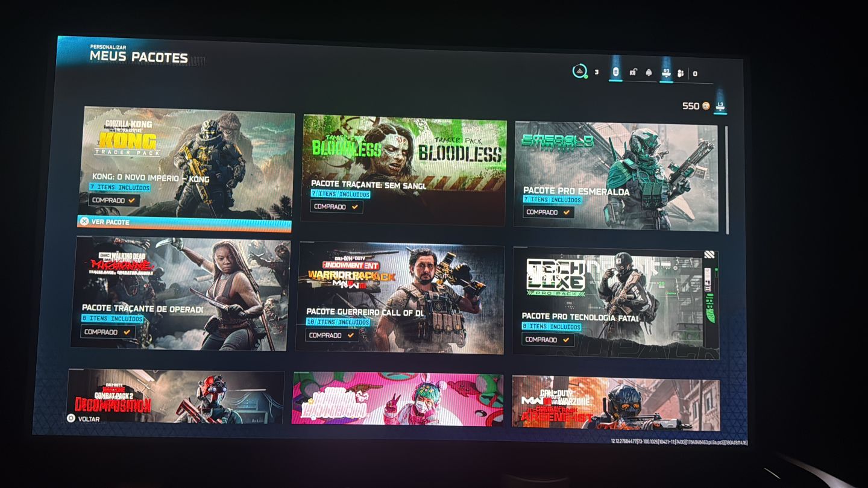
Task: Click the 'Pacote Traçante: Sem Sangue' title
Action: [x=368, y=184]
